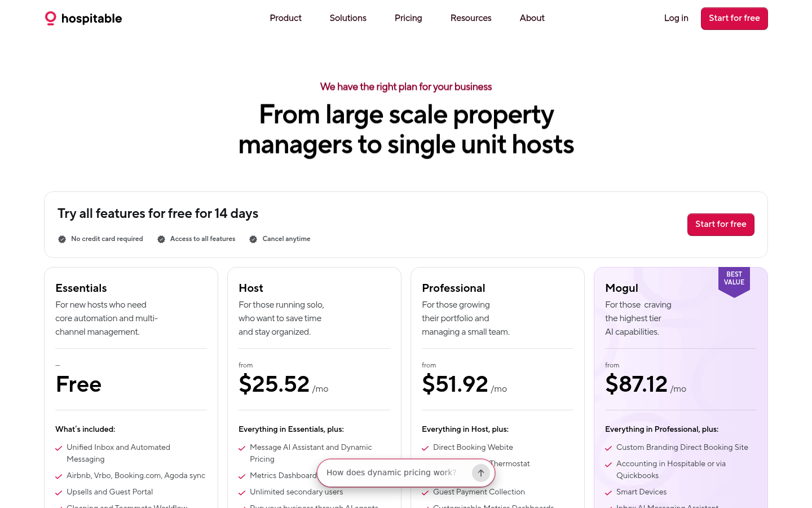
Task: Click the $87.12 price on Mogul
Action: coord(637,384)
